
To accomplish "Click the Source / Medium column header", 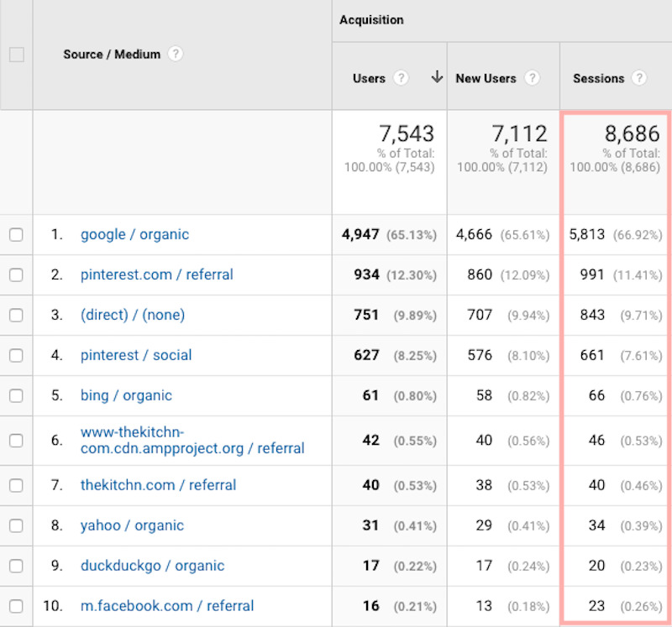I will click(x=112, y=55).
